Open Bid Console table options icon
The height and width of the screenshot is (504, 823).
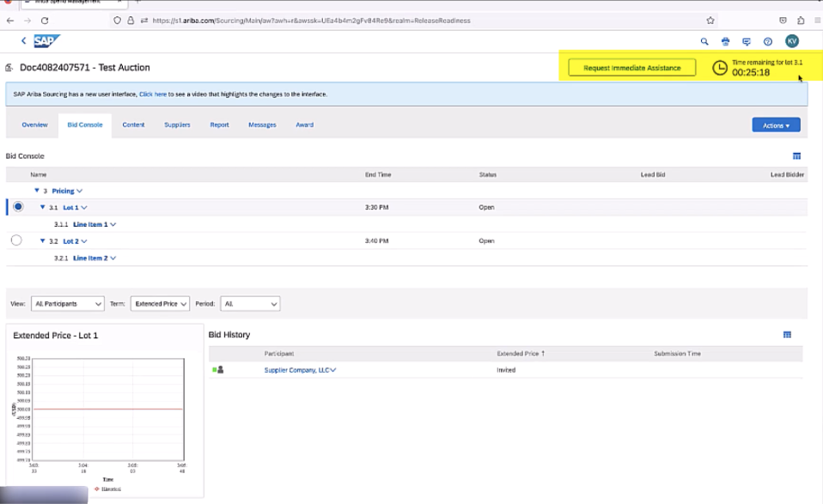pos(796,156)
